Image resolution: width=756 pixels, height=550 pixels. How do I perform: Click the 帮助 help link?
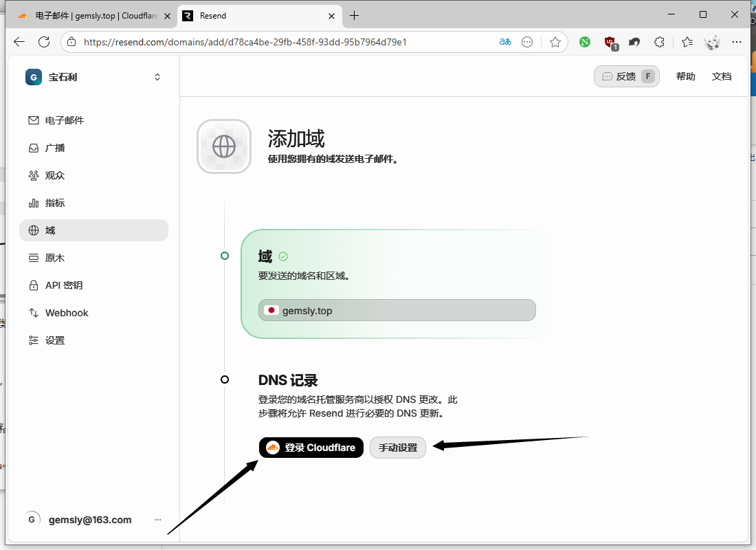[685, 76]
